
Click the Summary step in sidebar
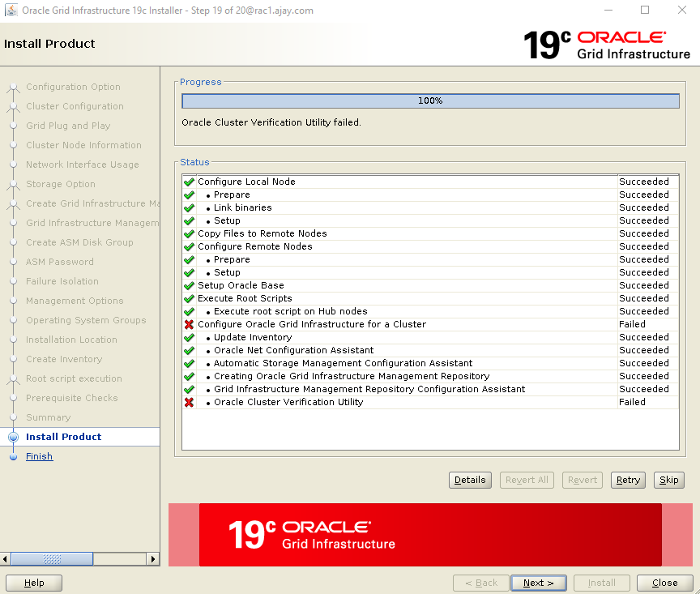(x=49, y=417)
